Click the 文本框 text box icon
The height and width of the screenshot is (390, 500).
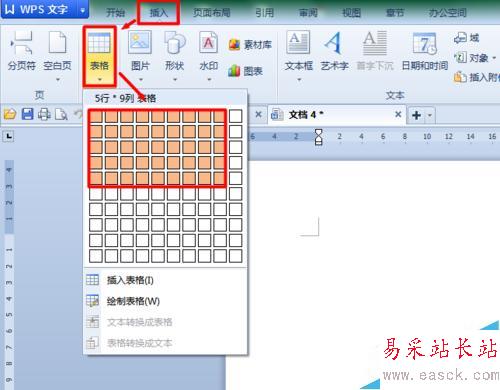point(298,42)
